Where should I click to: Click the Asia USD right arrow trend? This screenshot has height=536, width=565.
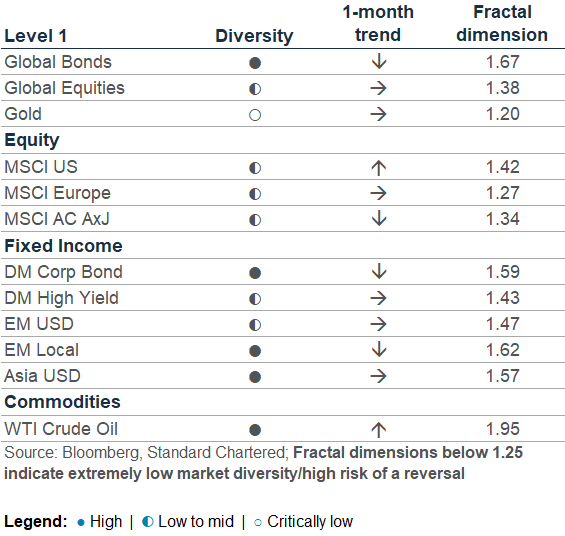378,376
